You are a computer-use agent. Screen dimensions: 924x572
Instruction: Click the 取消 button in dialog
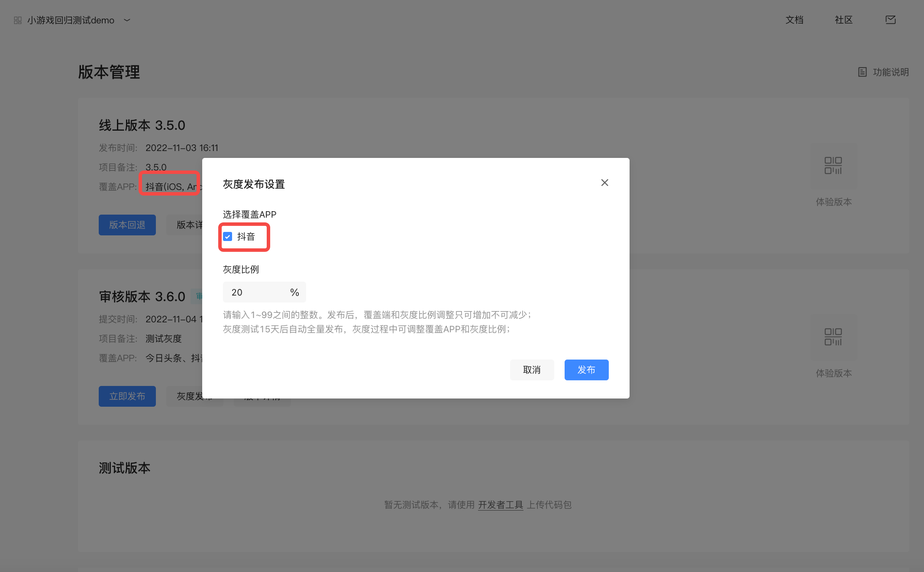coord(532,370)
